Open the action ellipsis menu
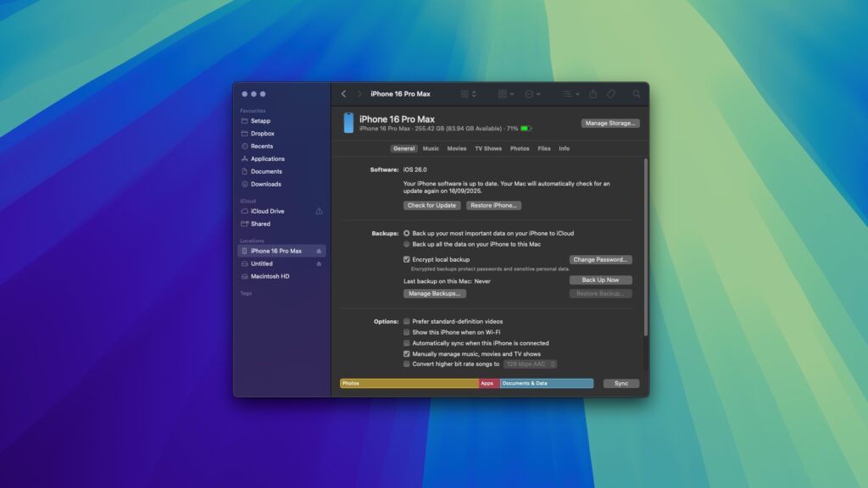The image size is (868, 488). [532, 94]
